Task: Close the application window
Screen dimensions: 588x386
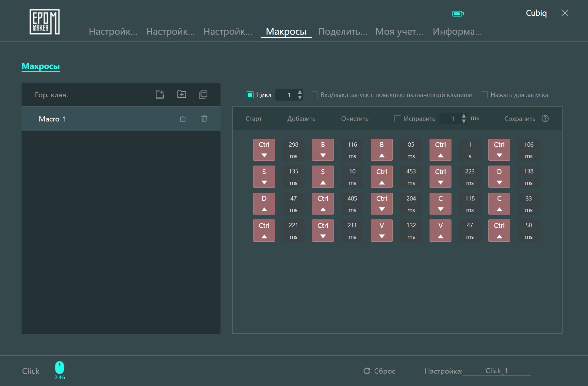Action: click(565, 13)
